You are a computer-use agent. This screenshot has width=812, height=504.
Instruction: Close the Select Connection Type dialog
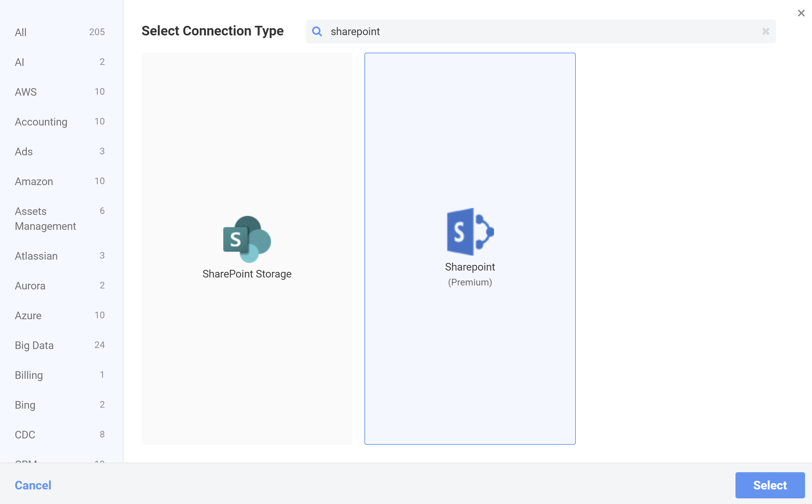coord(801,13)
